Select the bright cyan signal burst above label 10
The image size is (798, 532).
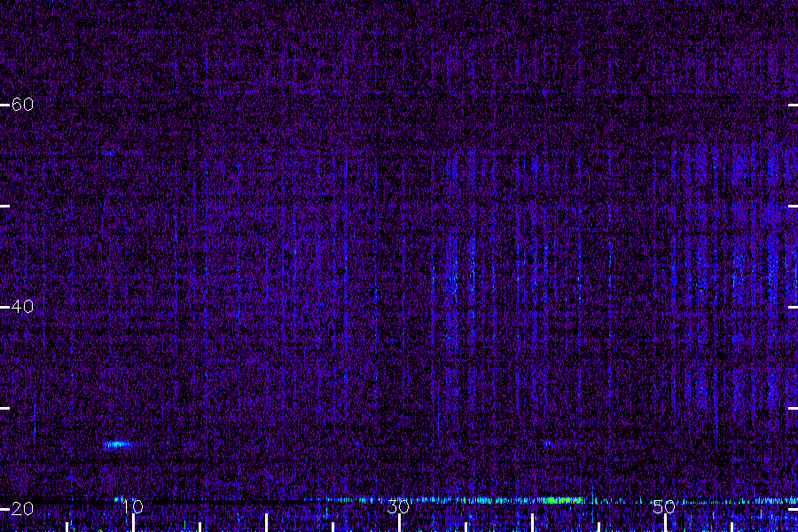click(117, 444)
